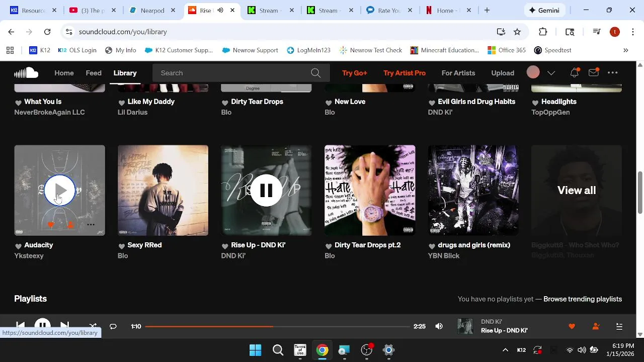The width and height of the screenshot is (644, 362).
Task: Reload the browser page
Action: click(47, 32)
